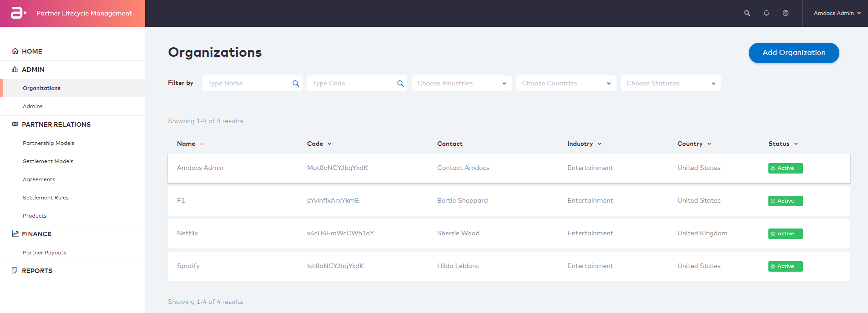Expand the Amdocs Admin user menu
Image resolution: width=868 pixels, height=313 pixels.
tap(837, 13)
